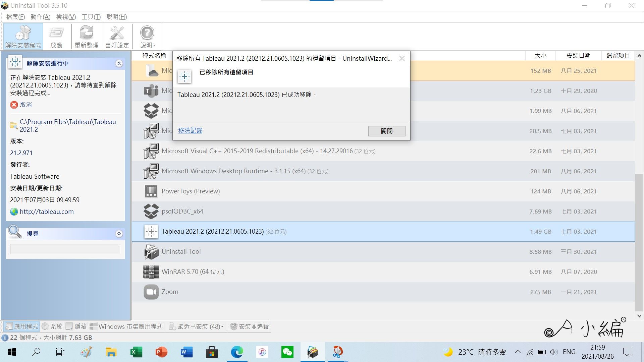Click the program list vertical scrollbar thumb
The width and height of the screenshot is (644, 362).
coord(639,242)
